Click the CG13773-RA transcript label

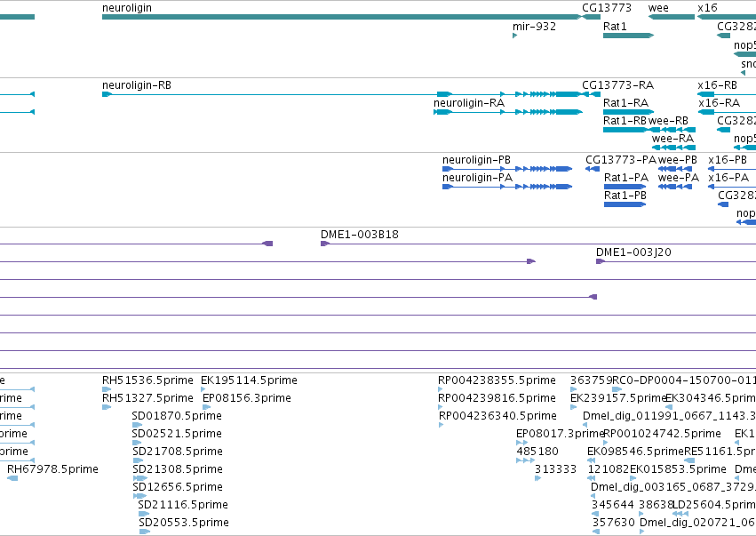617,85
